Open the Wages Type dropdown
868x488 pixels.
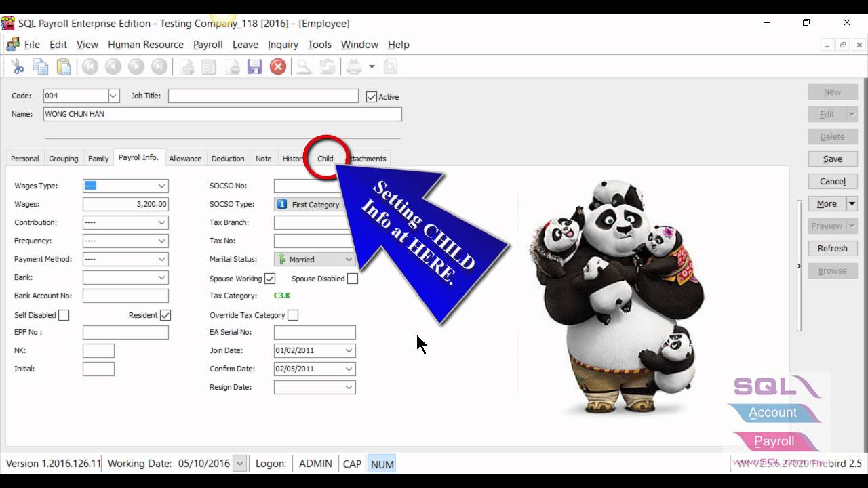(x=161, y=186)
